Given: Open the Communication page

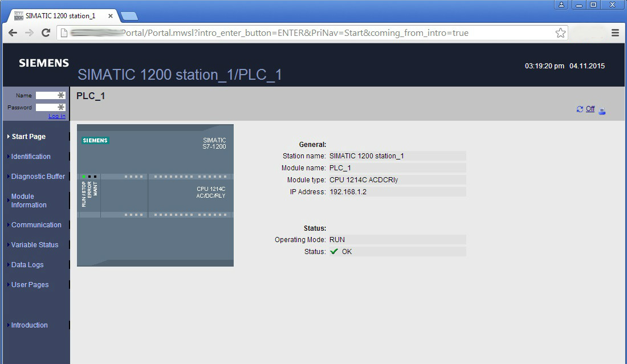Looking at the screenshot, I should [36, 225].
